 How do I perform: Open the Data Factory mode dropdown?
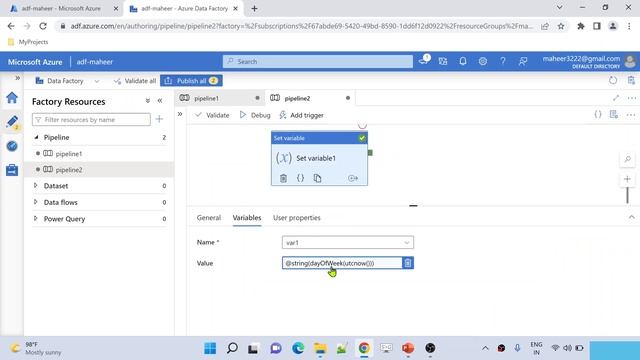67,81
